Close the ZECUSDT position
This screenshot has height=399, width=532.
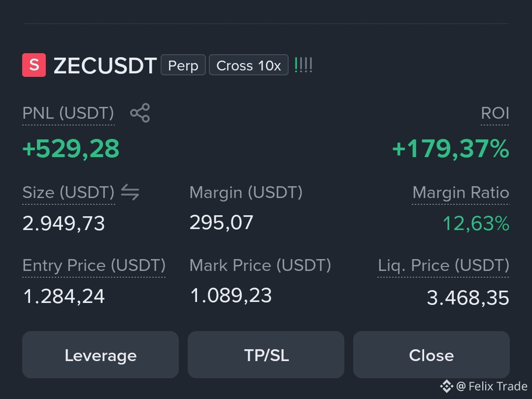coord(432,355)
